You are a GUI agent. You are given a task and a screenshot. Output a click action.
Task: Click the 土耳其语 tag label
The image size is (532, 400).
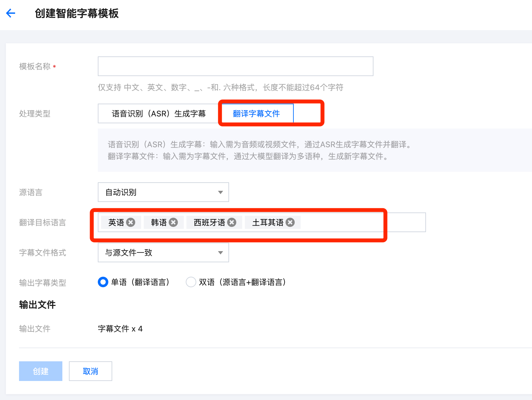[x=267, y=223]
